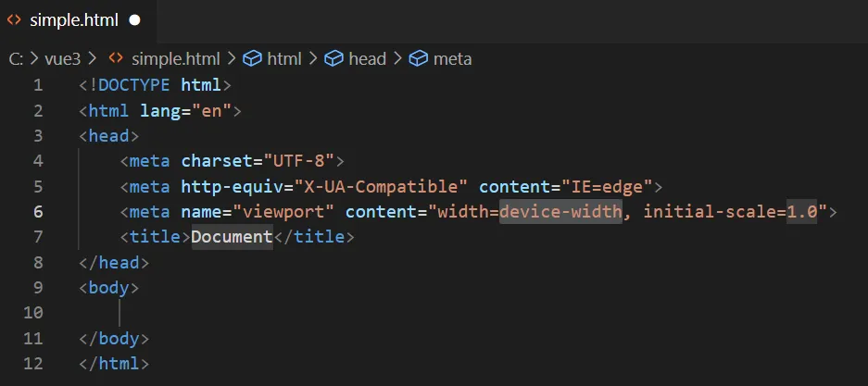Screen dimensions: 868x386
Task: Click the cube symbol icon before meta breadcrumb
Action: 419,58
